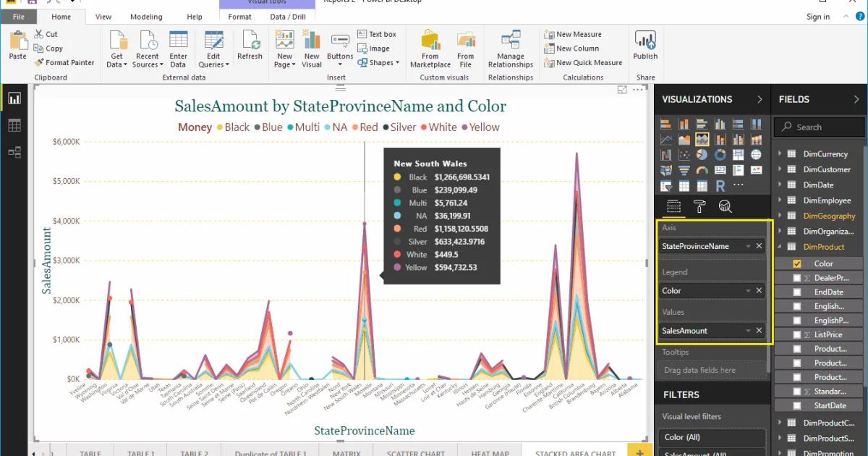Screen dimensions: 868x456
Task: Select the map (globe) visualization icon
Action: [x=755, y=155]
